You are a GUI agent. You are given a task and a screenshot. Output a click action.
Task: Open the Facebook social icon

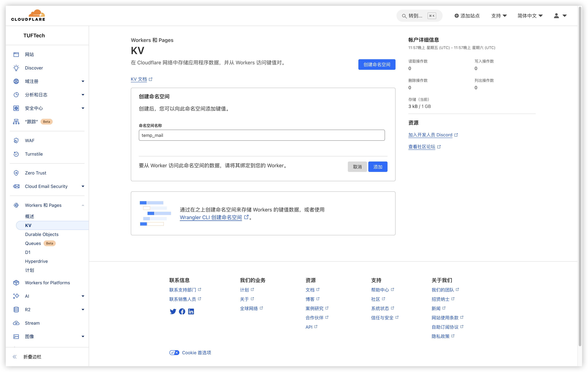182,311
